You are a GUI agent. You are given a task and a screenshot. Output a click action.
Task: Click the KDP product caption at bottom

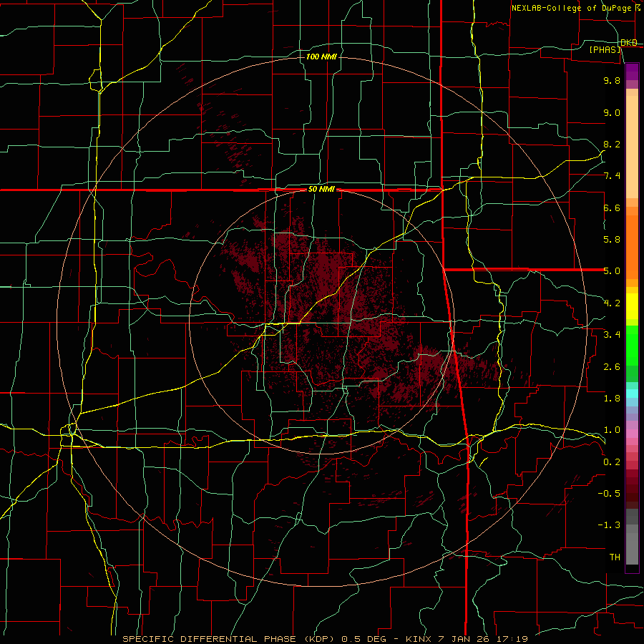coord(325,639)
